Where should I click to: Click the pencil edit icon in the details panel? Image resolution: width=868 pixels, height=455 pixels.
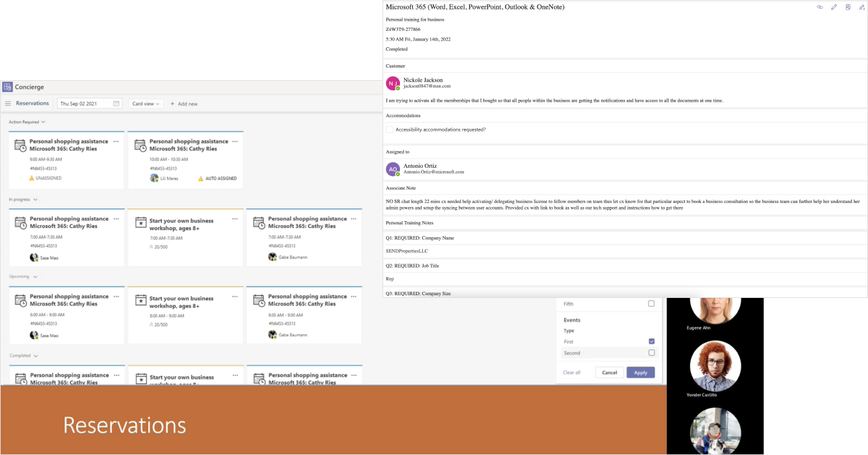tap(834, 7)
